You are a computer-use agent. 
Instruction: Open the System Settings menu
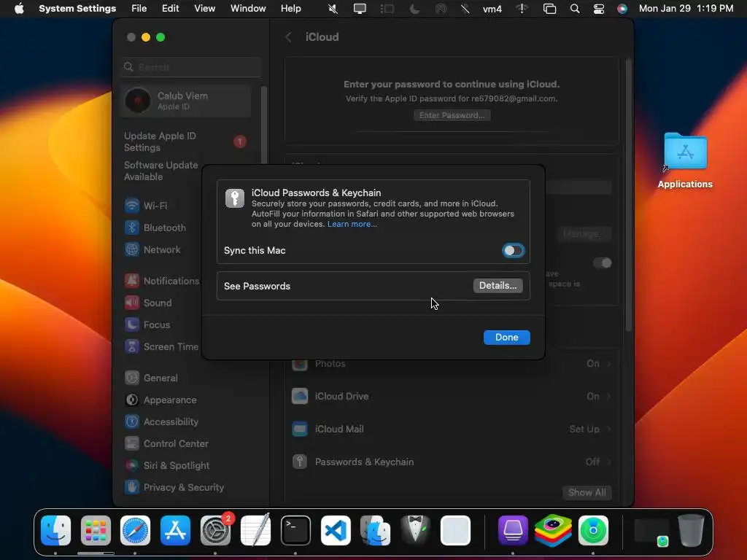(x=77, y=9)
